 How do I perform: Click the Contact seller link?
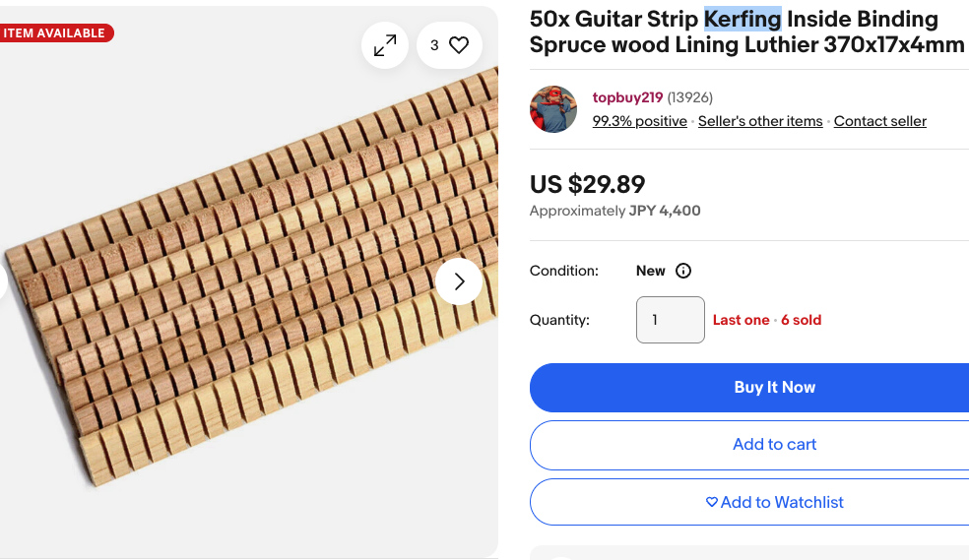pos(880,121)
